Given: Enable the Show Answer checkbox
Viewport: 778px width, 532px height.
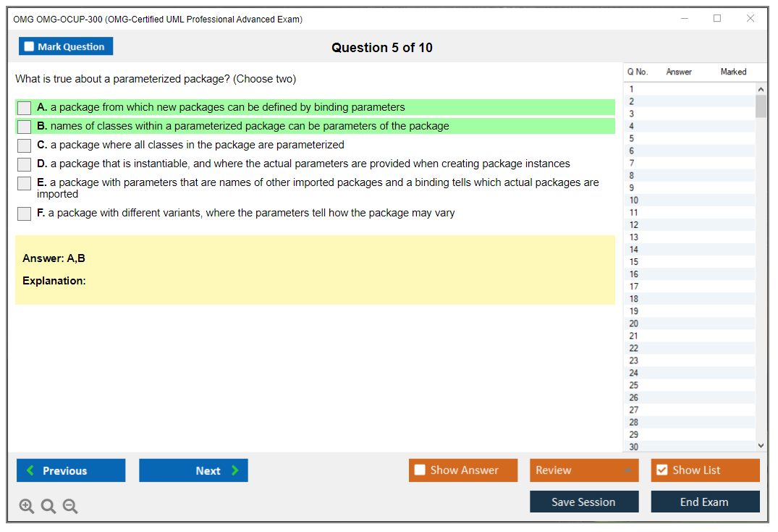Looking at the screenshot, I should coord(420,470).
